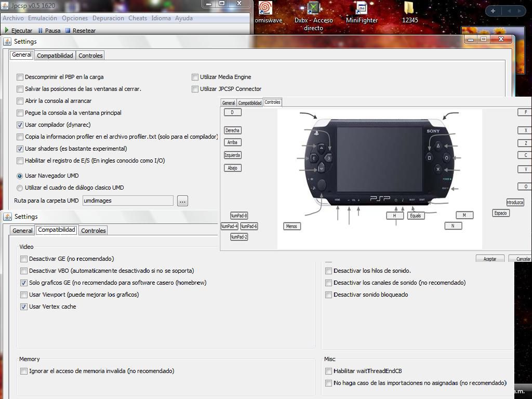Image resolution: width=532 pixels, height=399 pixels.
Task: Click the Aceptar button
Action: (x=490, y=259)
